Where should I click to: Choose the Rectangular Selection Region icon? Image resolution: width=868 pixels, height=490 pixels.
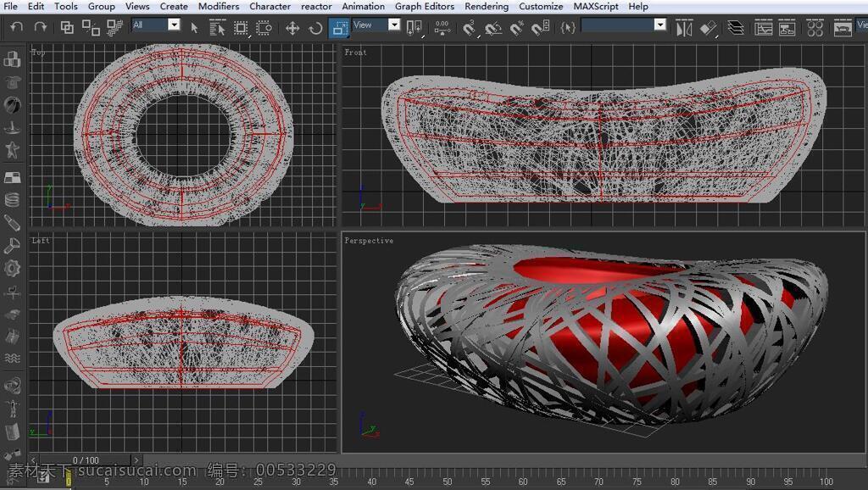pyautogui.click(x=241, y=28)
